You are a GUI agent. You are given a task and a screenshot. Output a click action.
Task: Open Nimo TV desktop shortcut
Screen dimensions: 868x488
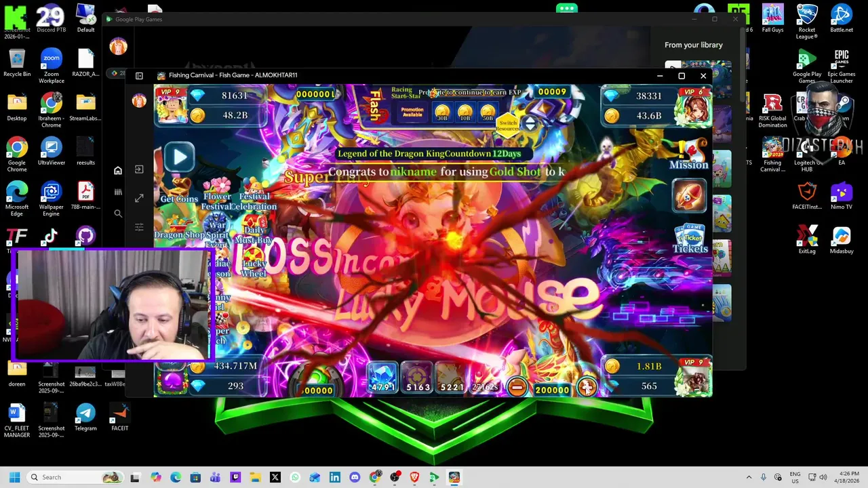coord(842,197)
